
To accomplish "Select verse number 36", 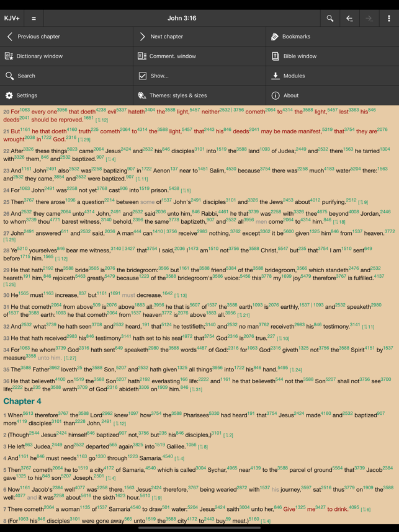I will tap(6, 381).
